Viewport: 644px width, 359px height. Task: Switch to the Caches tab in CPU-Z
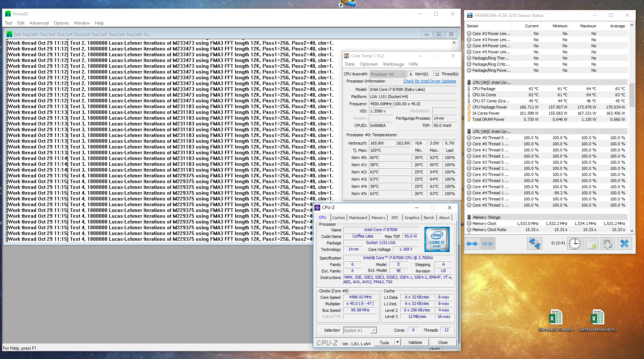339,218
